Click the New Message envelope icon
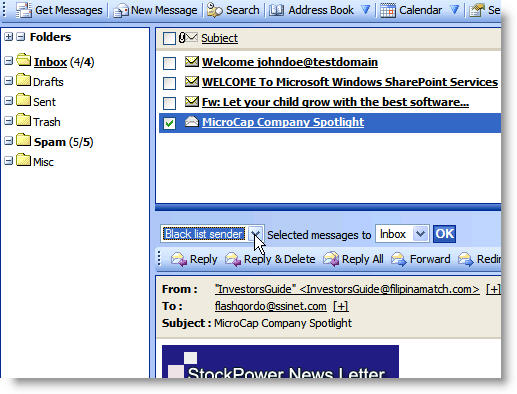 (120, 11)
